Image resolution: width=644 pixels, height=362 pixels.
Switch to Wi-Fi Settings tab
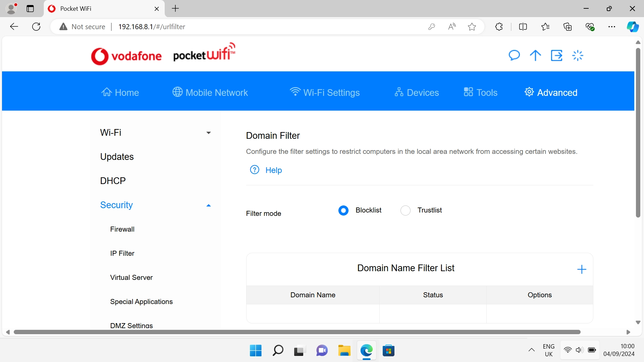click(x=325, y=92)
